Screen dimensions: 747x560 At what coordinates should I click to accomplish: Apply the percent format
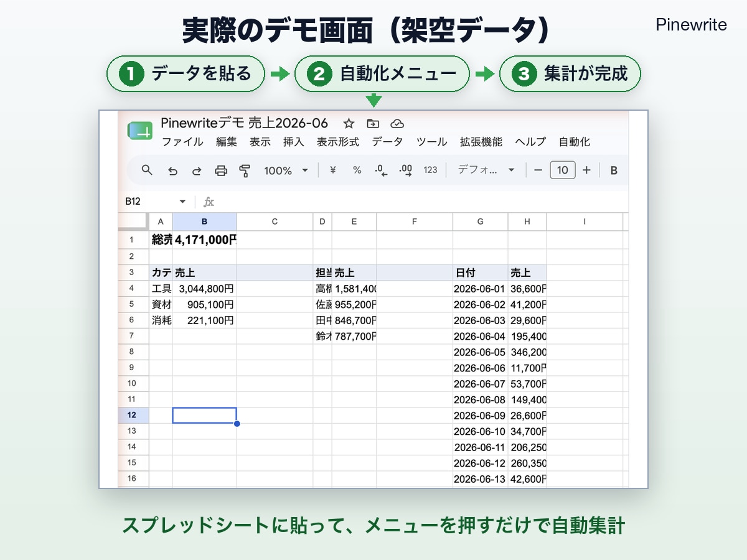(x=357, y=170)
